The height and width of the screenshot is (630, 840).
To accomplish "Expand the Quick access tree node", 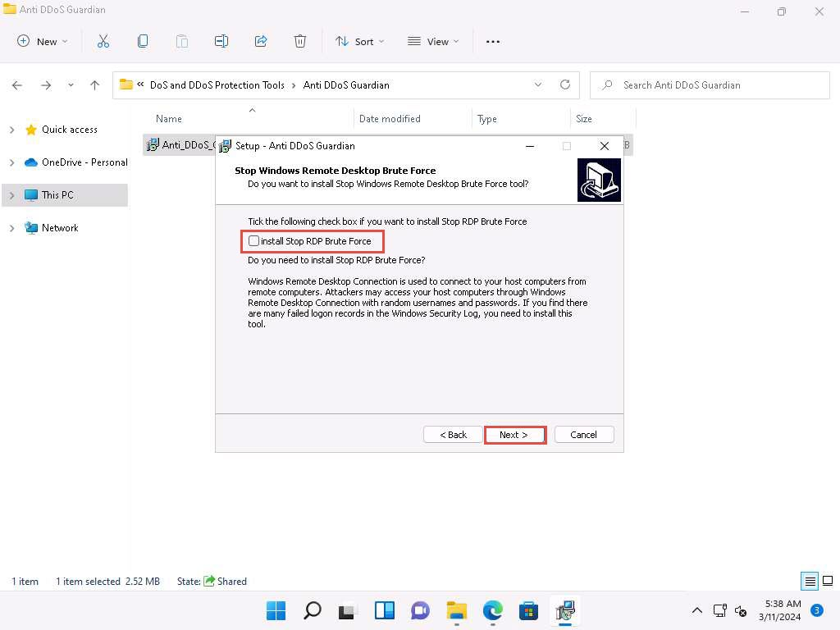I will click(11, 130).
